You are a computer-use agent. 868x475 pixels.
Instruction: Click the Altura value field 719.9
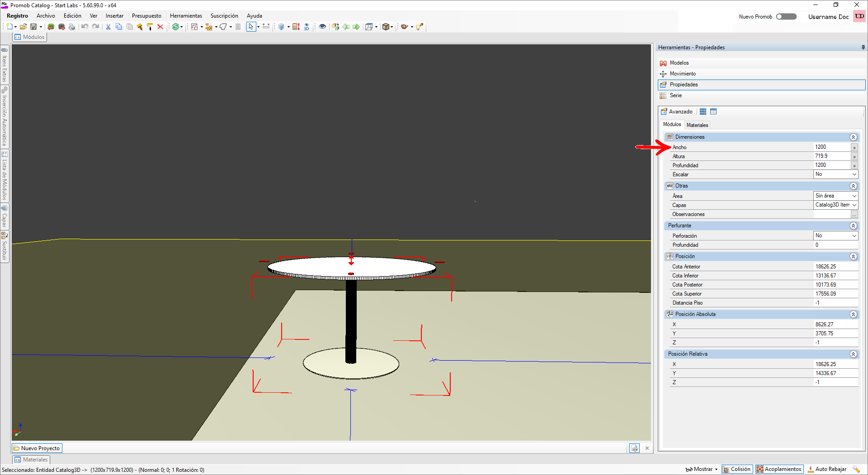[832, 156]
